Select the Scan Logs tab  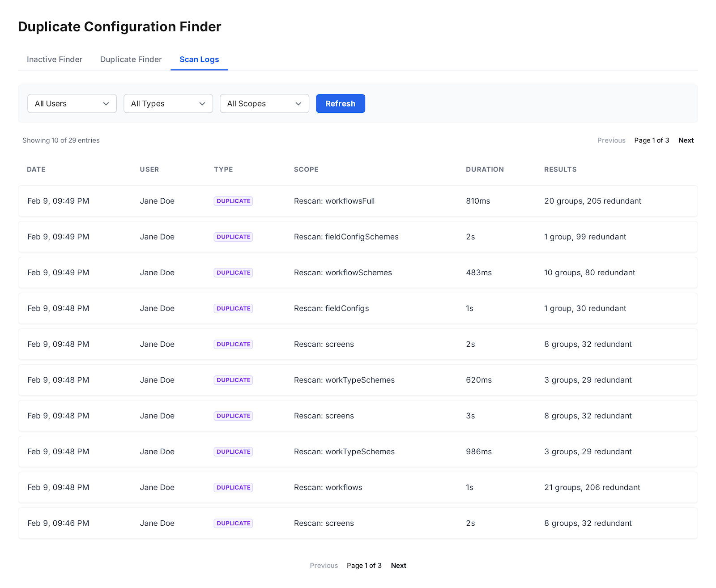(x=199, y=60)
